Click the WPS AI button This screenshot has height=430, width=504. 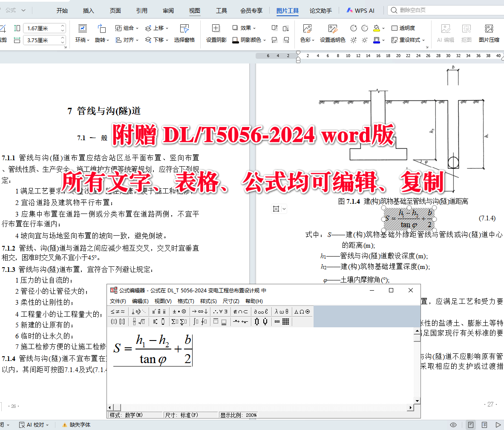(x=360, y=11)
